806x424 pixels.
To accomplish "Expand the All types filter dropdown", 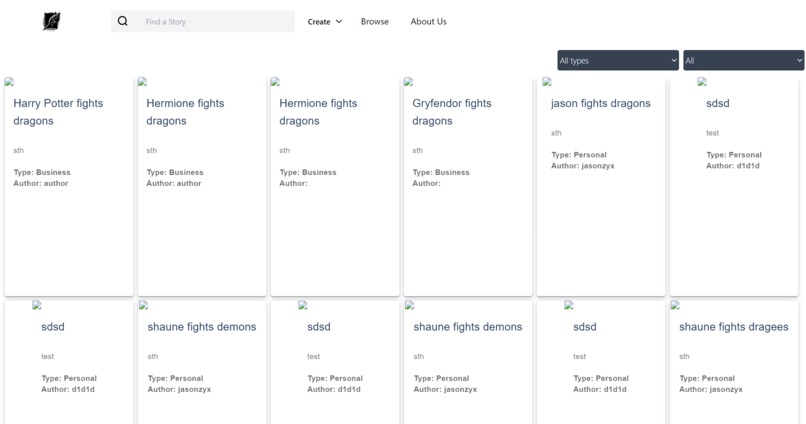I will tap(618, 60).
